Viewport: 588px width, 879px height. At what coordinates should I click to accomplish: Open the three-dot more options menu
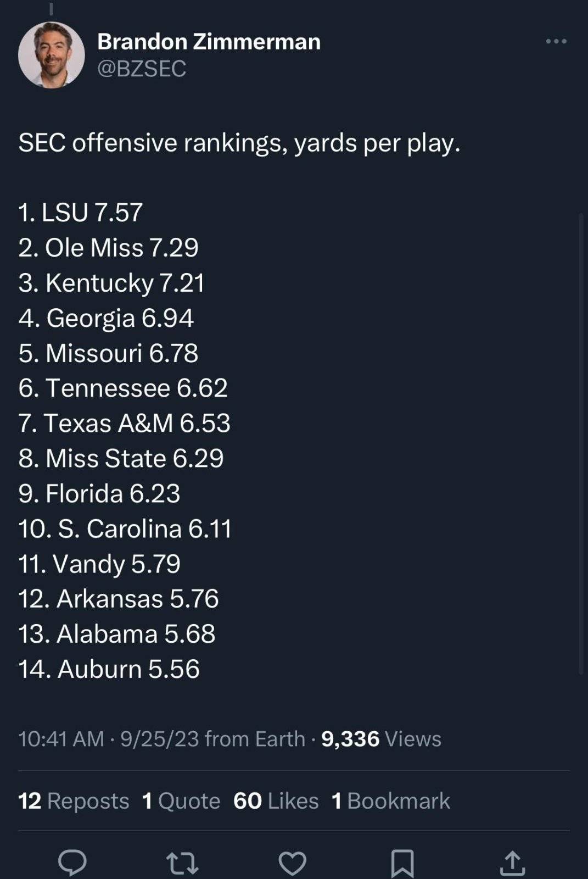coord(556,41)
